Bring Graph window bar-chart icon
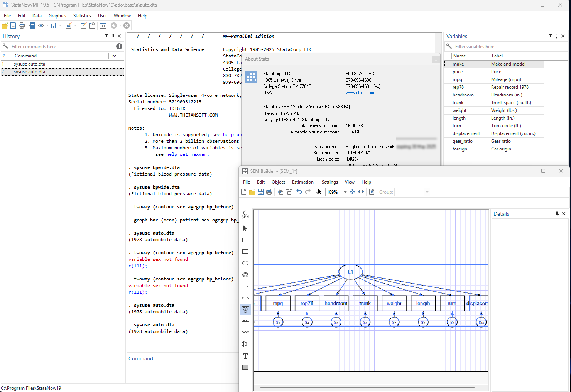Image resolution: width=571 pixels, height=392 pixels. pyautogui.click(x=54, y=25)
